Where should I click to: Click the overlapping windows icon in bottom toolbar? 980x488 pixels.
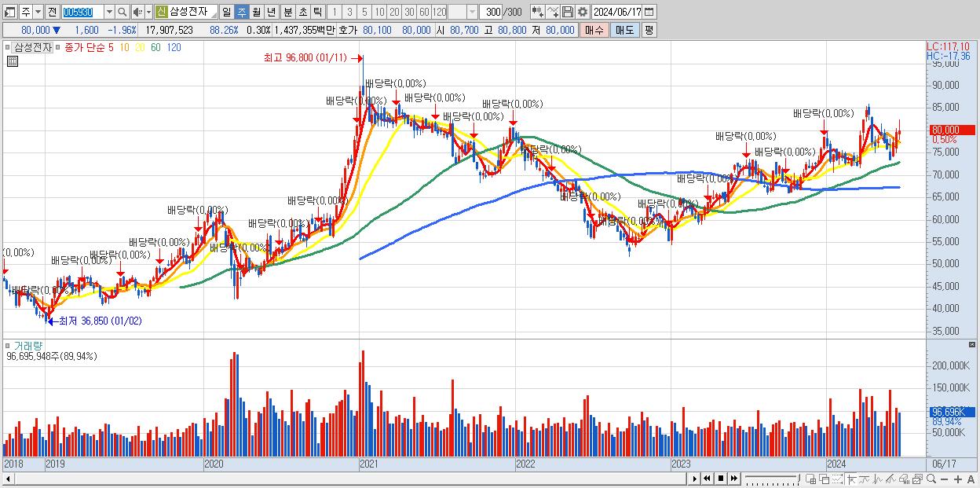pyautogui.click(x=824, y=479)
